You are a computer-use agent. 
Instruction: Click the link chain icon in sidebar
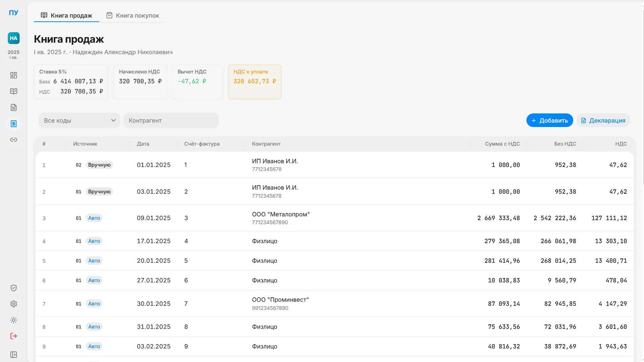click(14, 140)
